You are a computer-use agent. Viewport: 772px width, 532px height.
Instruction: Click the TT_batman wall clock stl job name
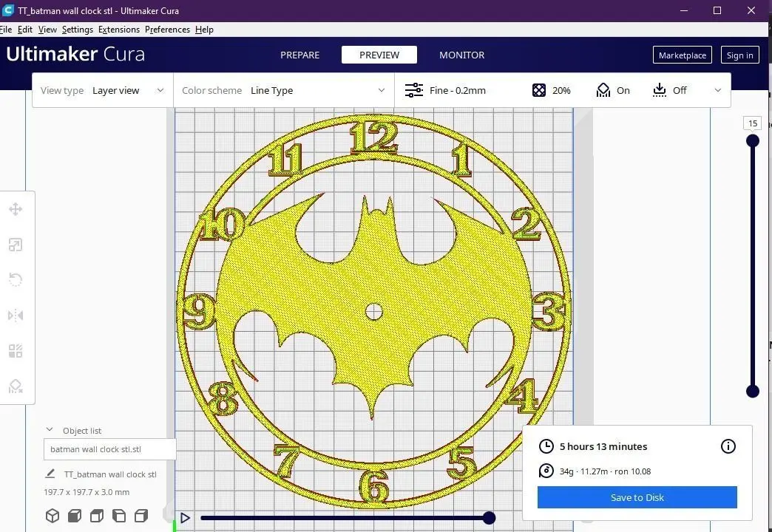tap(110, 474)
